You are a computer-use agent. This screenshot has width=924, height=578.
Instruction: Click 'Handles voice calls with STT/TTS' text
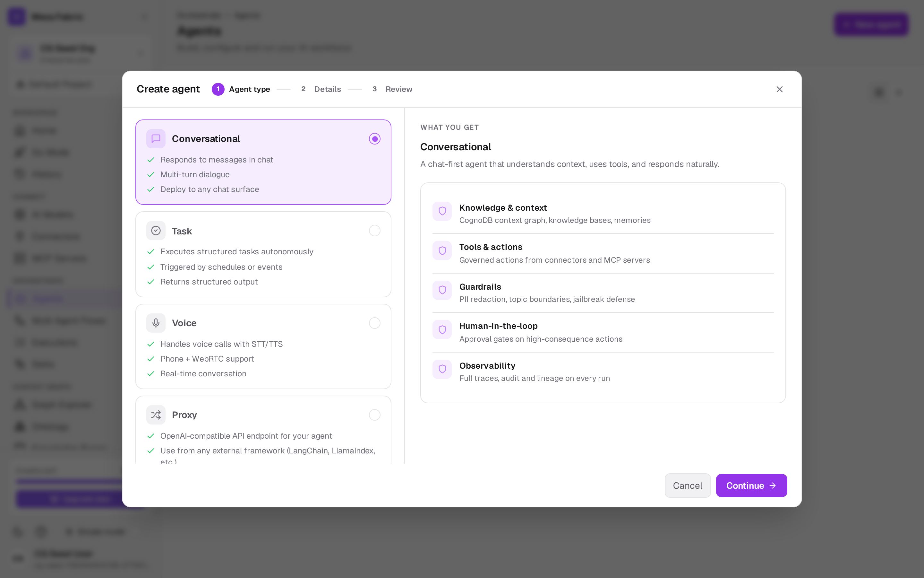221,344
